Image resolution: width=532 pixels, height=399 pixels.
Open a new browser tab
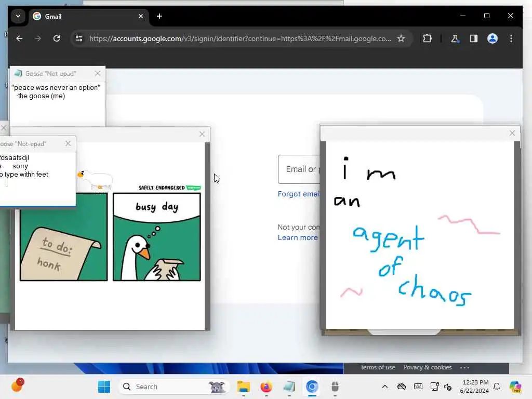[x=159, y=16]
